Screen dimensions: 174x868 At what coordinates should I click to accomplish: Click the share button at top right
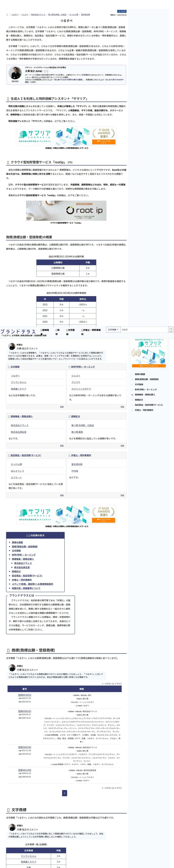(122, 11)
